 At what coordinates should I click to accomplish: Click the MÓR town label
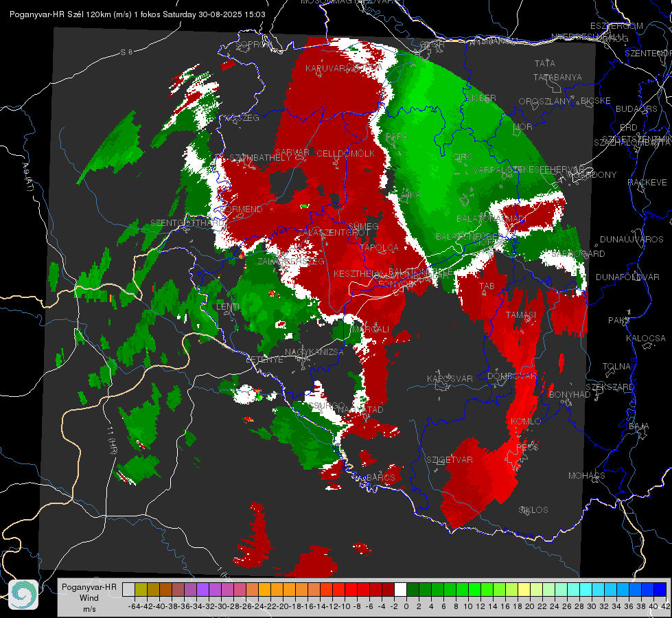522,126
